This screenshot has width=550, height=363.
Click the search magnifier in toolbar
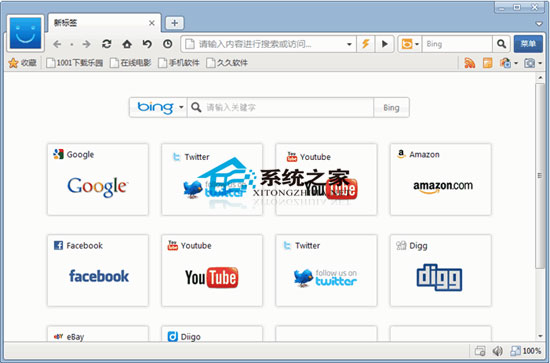[x=501, y=44]
